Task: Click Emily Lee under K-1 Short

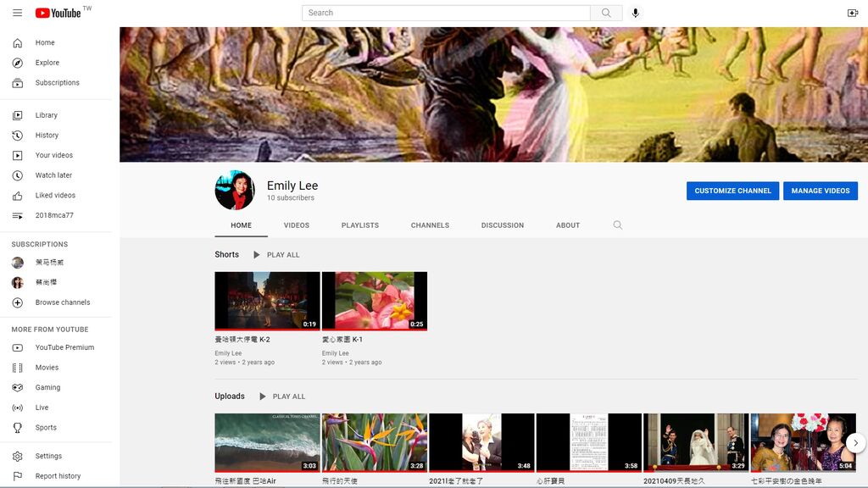Action: (x=336, y=353)
